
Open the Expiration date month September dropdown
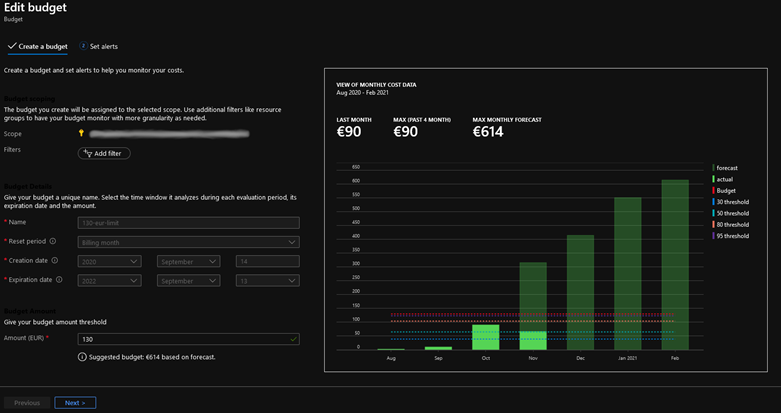point(188,281)
